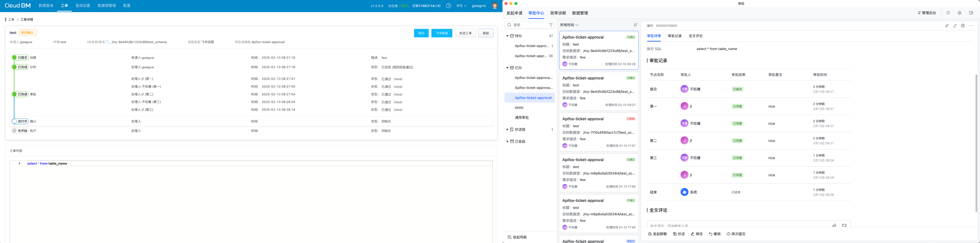This screenshot has height=243, width=980.
Task: Expand the 已发起 tree section
Action: pyautogui.click(x=507, y=141)
